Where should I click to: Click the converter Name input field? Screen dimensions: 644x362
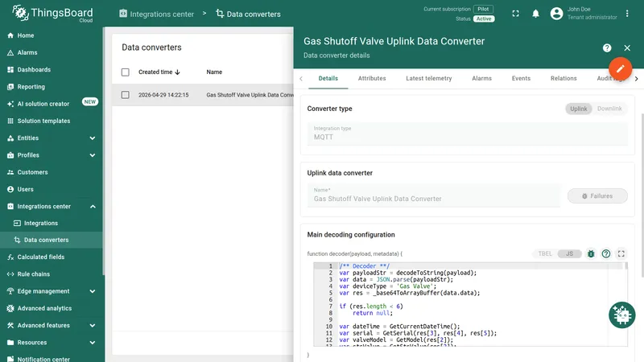pyautogui.click(x=434, y=195)
